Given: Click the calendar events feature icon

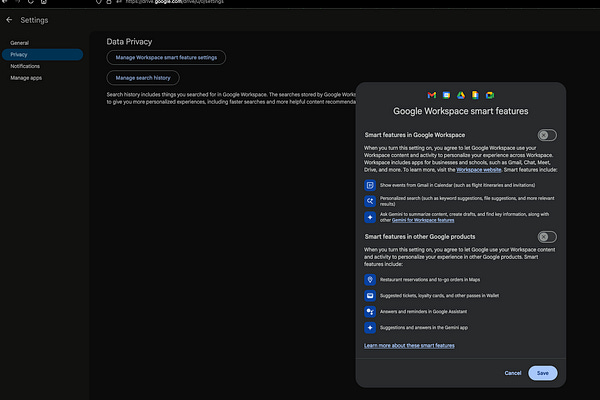Looking at the screenshot, I should [x=370, y=185].
